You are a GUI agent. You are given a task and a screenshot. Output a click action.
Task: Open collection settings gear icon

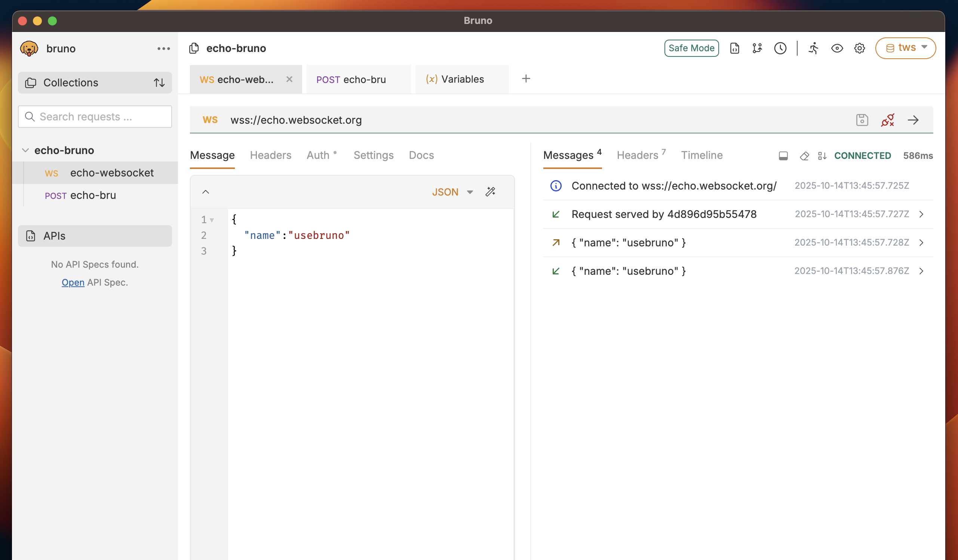[859, 48]
